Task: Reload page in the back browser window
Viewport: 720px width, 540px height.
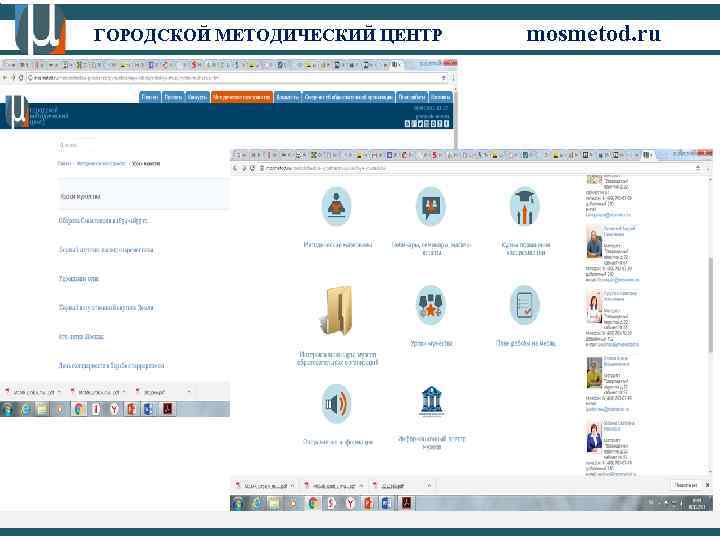Action: click(21, 78)
